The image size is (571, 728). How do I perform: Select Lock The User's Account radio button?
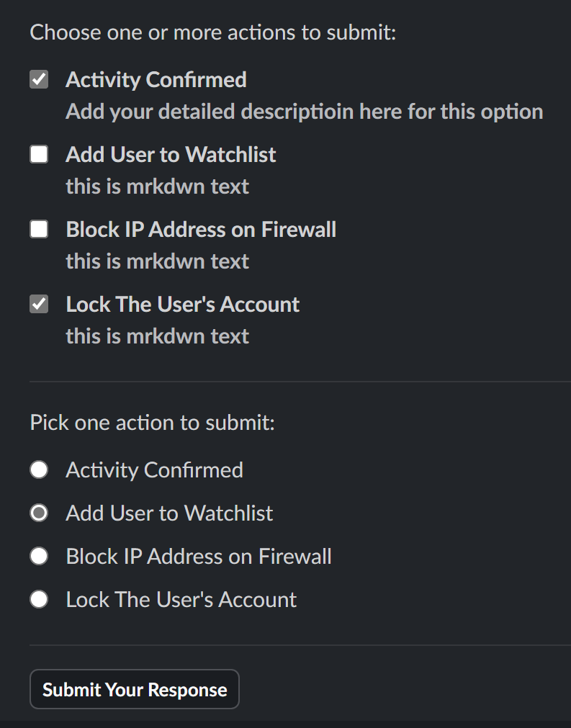coord(38,599)
